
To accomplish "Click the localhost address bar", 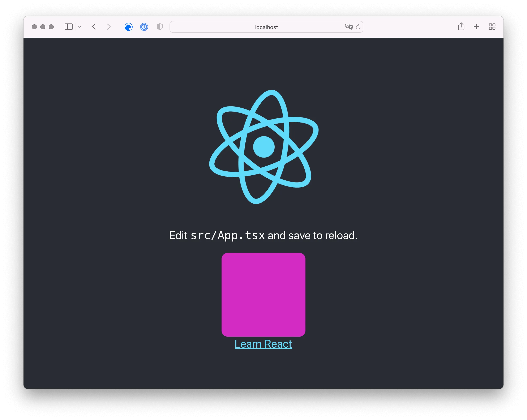I will click(266, 27).
